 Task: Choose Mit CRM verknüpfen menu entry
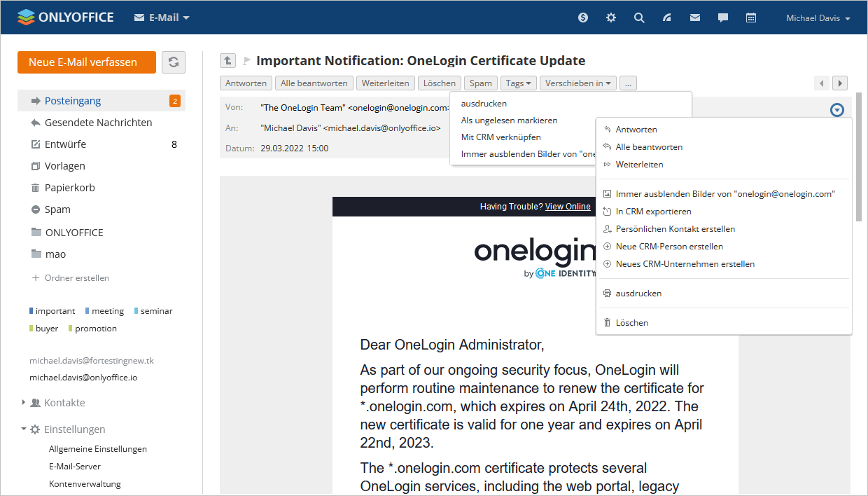(x=500, y=137)
